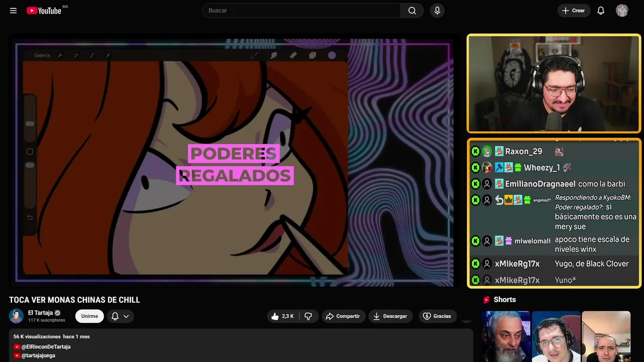Image resolution: width=644 pixels, height=362 pixels.
Task: Open the notifications bell in header
Action: (x=601, y=11)
